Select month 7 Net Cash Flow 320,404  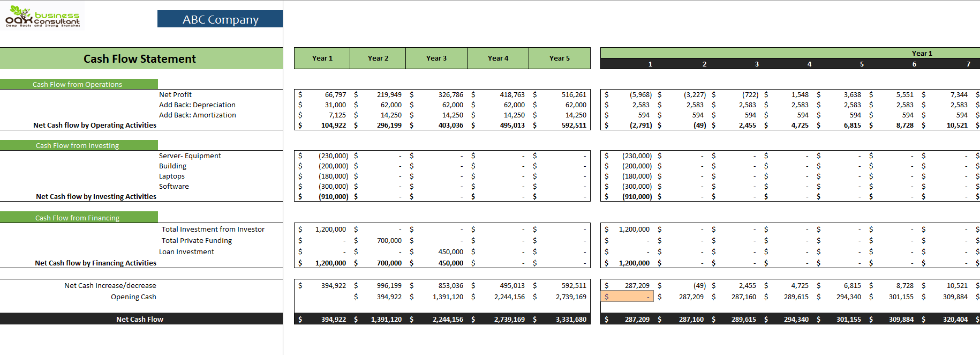click(955, 319)
